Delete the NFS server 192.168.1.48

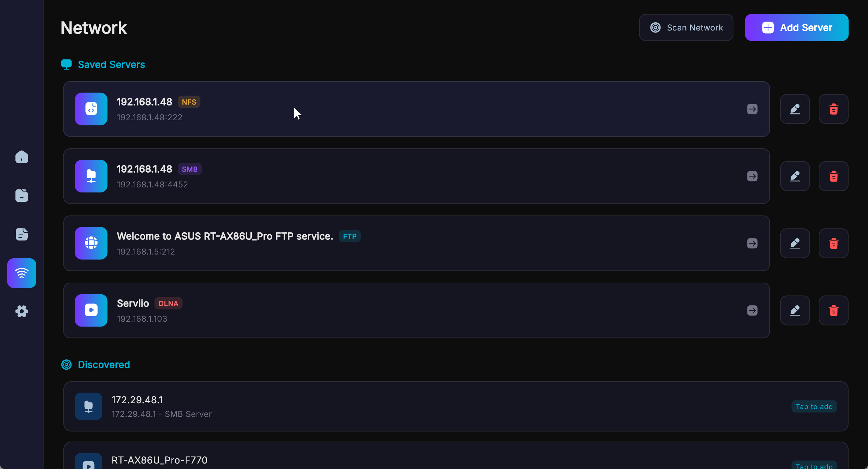833,109
